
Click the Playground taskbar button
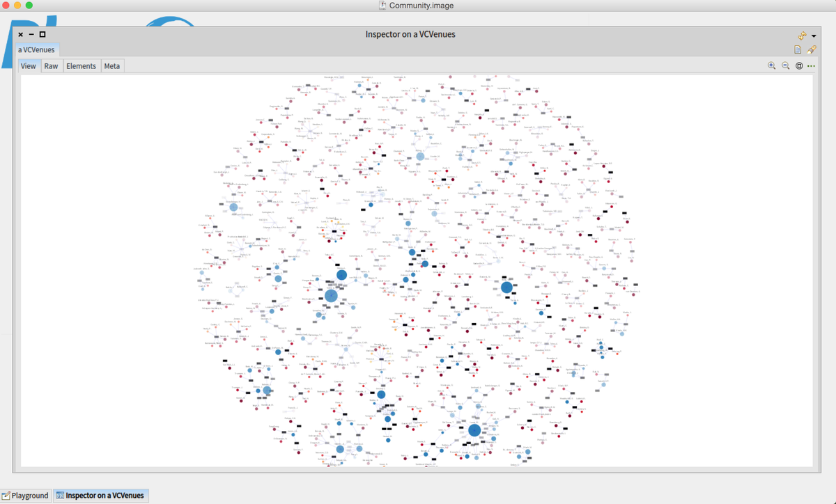pos(25,496)
